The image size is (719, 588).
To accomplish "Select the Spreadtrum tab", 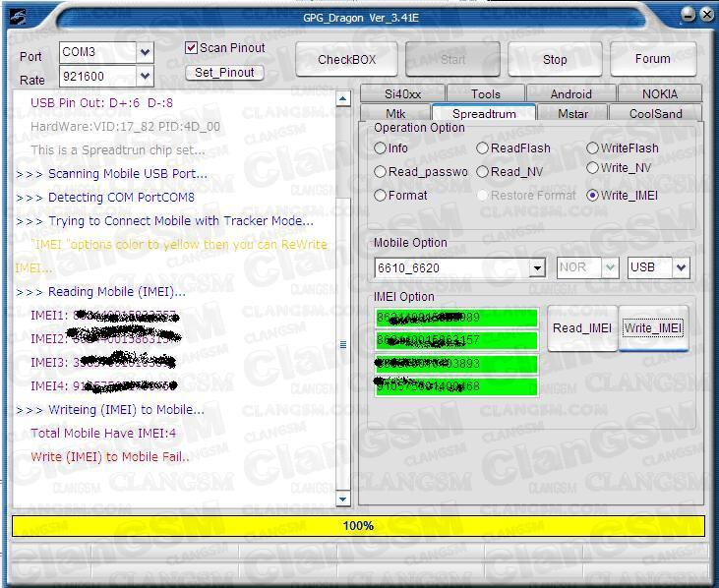I will (x=484, y=113).
